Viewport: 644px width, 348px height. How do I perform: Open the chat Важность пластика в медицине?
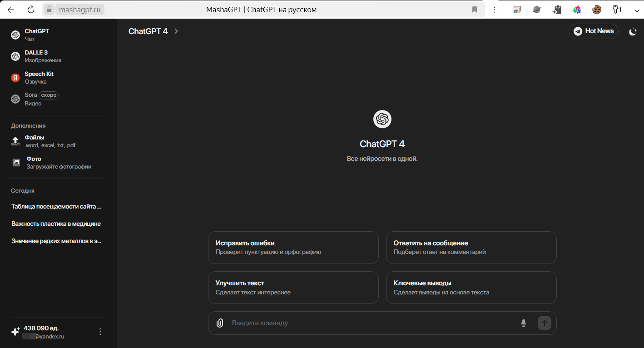(56, 224)
